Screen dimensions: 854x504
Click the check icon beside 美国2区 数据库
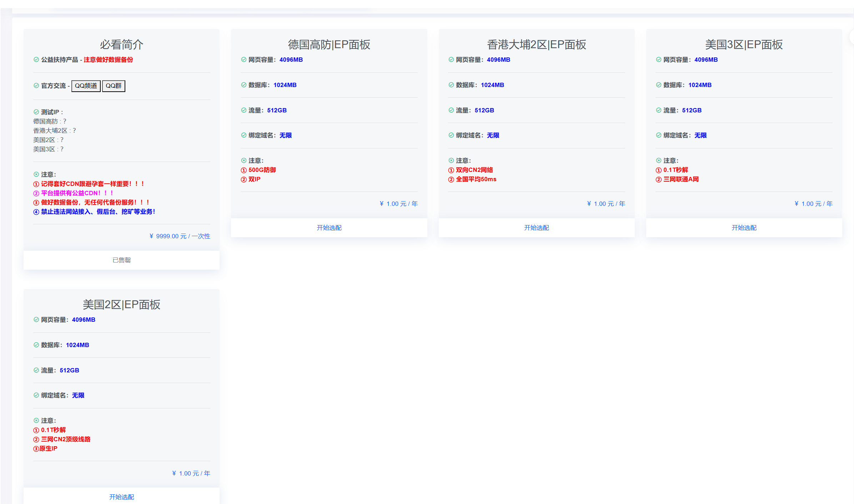(x=36, y=345)
